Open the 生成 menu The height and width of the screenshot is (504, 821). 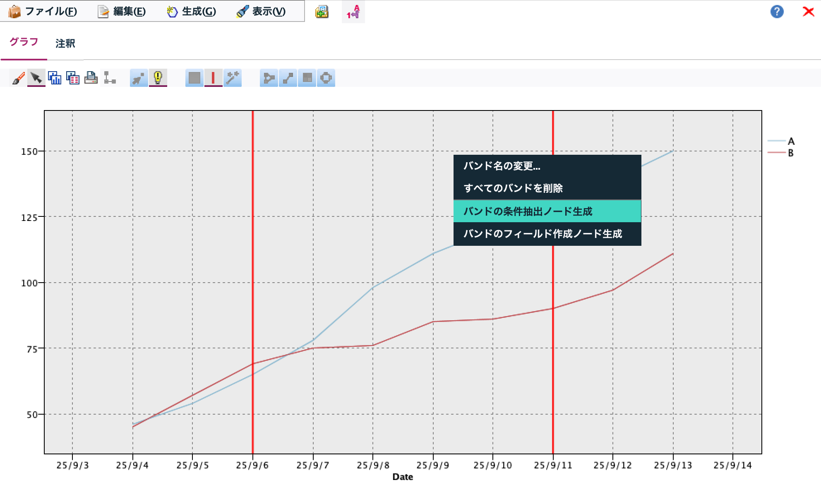click(191, 12)
